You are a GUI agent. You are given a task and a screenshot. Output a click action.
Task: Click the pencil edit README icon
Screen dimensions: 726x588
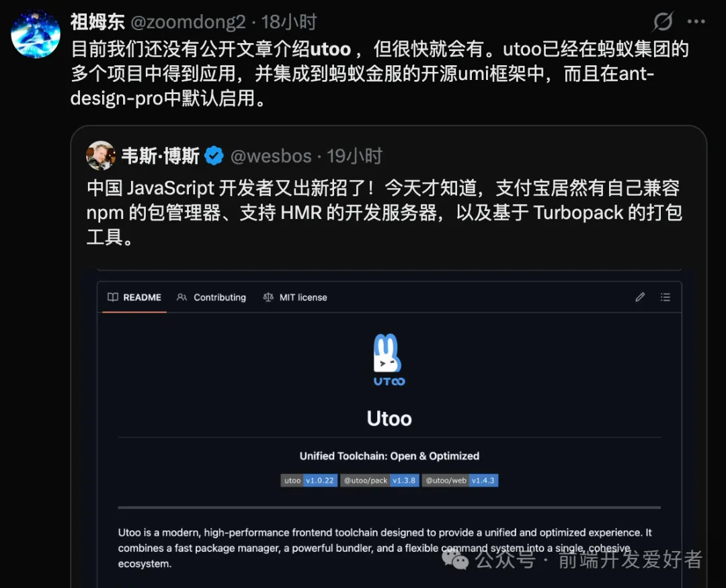(x=640, y=297)
